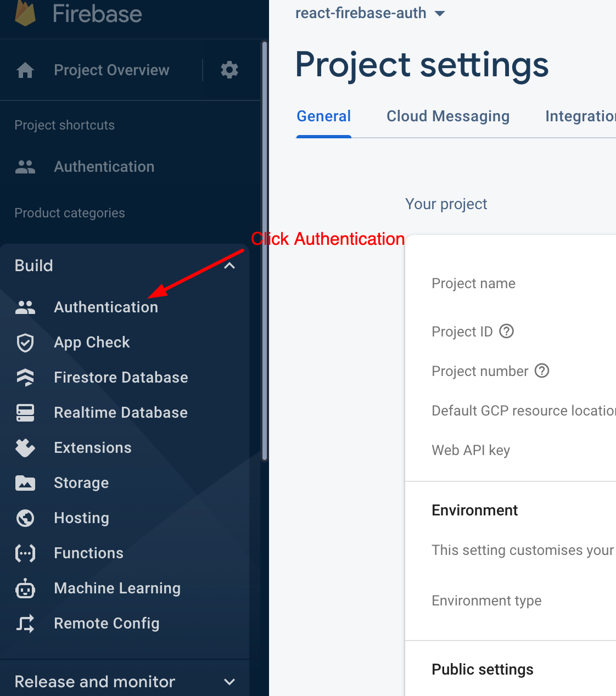Click the Project shortcuts label
Screen dimensions: 616x696
click(x=65, y=125)
